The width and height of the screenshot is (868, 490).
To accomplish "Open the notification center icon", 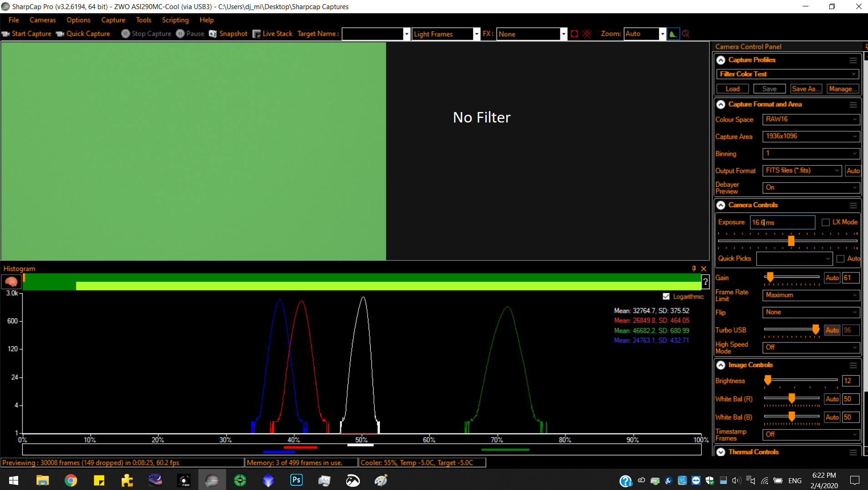I will coord(854,480).
